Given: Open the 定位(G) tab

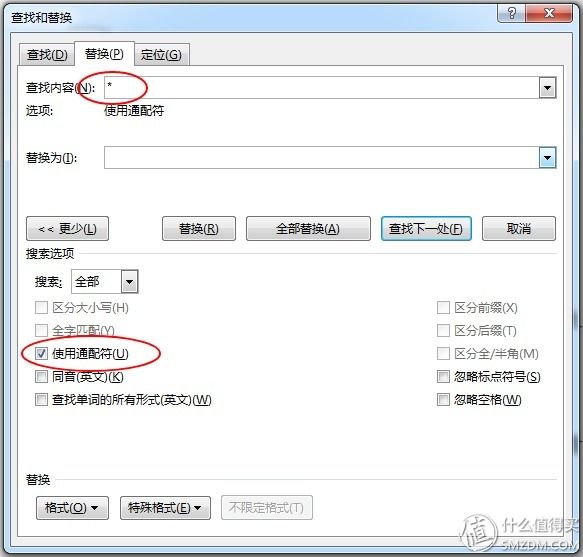Looking at the screenshot, I should click(x=161, y=55).
